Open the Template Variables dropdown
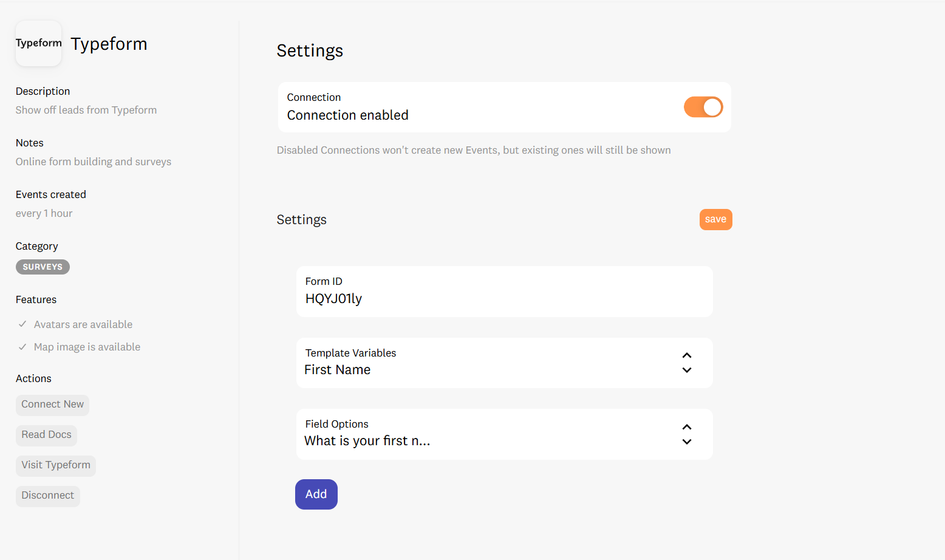 503,363
